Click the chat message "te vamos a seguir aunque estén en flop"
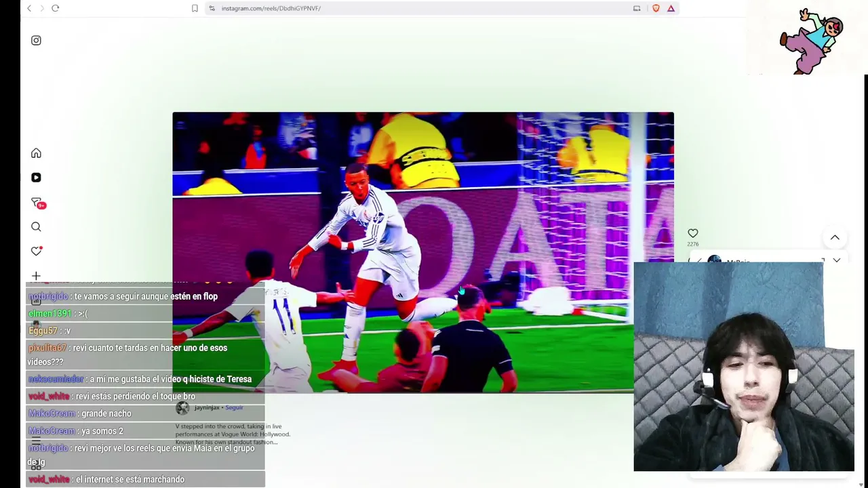 tap(146, 296)
